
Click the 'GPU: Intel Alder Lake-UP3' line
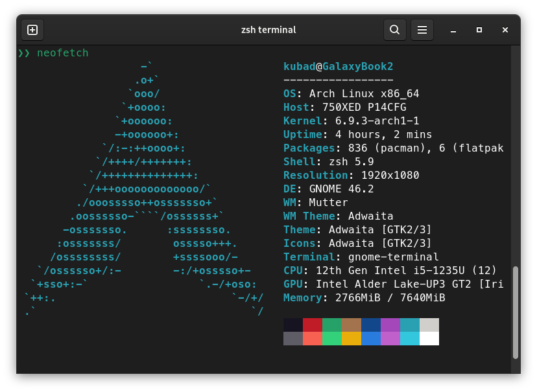coord(393,284)
